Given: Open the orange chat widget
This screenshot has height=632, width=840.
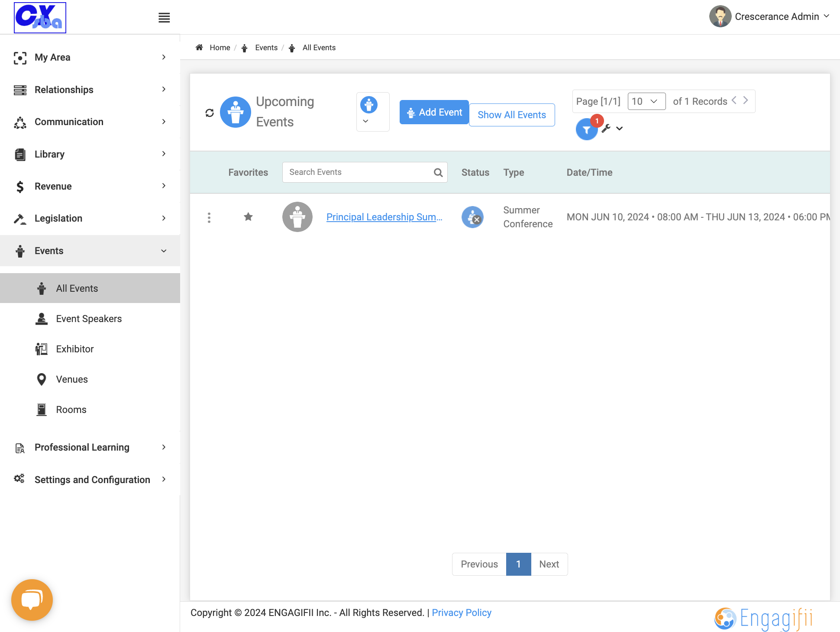Looking at the screenshot, I should point(32,600).
